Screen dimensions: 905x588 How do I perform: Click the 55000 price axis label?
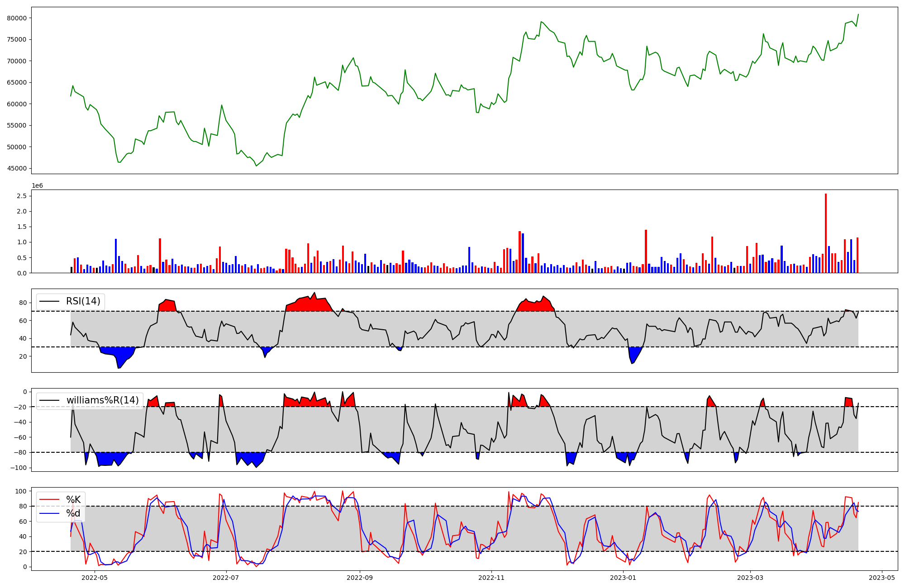tap(17, 125)
